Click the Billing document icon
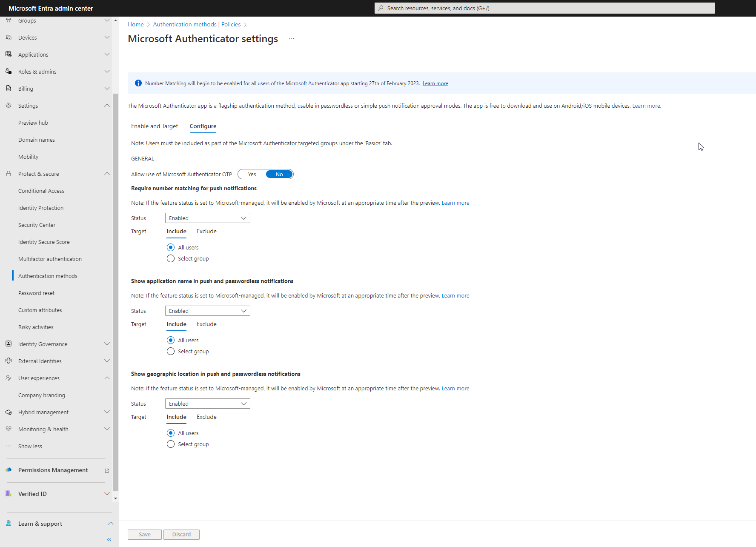The image size is (756, 547). point(9,88)
